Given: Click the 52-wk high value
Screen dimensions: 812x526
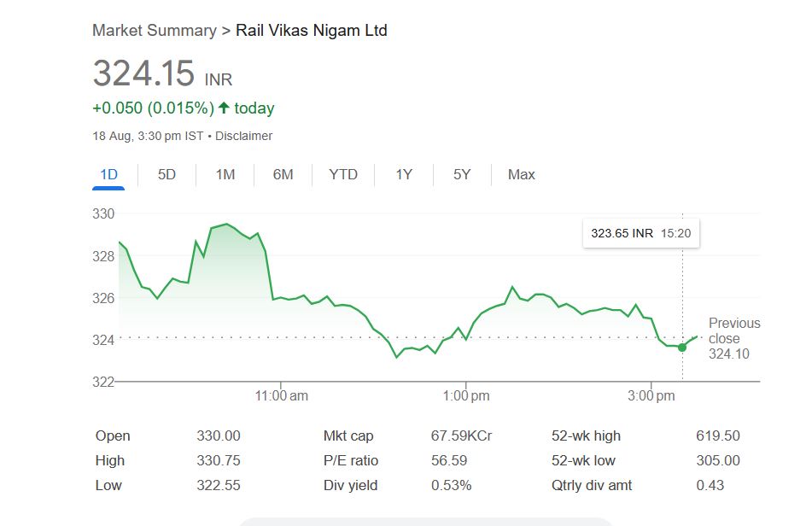Looking at the screenshot, I should click(717, 435).
